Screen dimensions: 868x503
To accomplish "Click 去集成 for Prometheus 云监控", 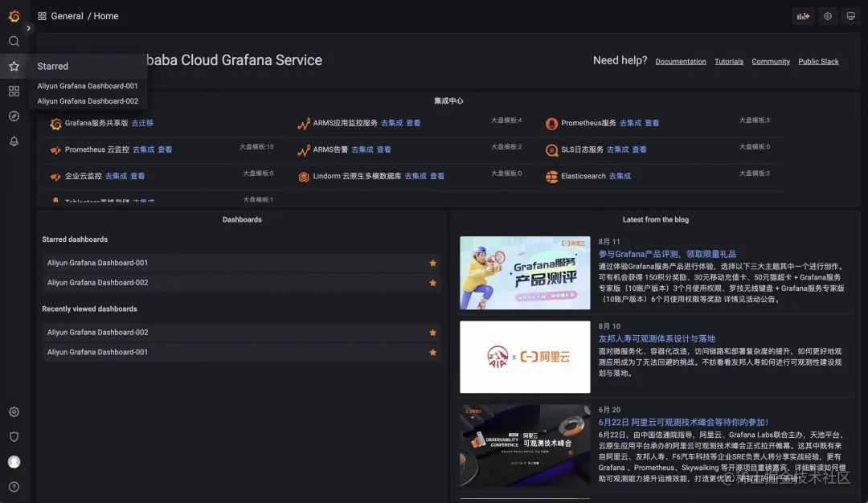I will 143,149.
